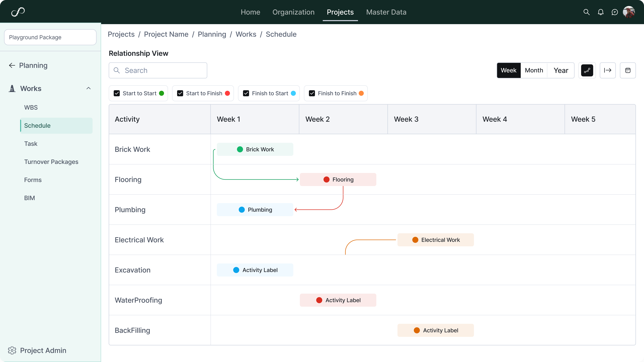The height and width of the screenshot is (362, 644).
Task: Click the Works cone icon
Action: 12,88
